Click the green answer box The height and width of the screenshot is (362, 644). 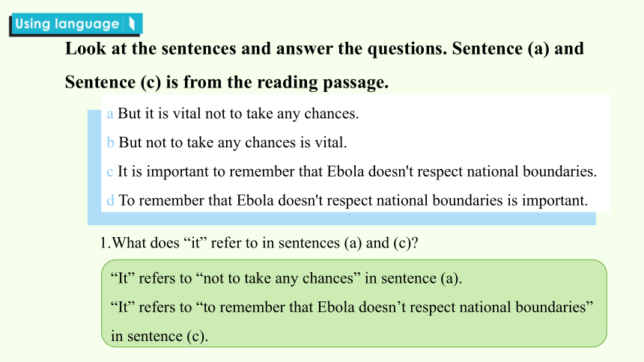coord(354,304)
